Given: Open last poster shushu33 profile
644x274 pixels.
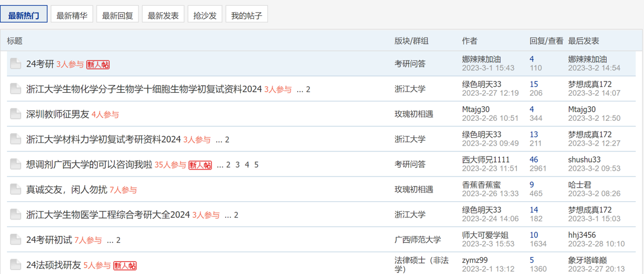Looking at the screenshot, I should 584,160.
